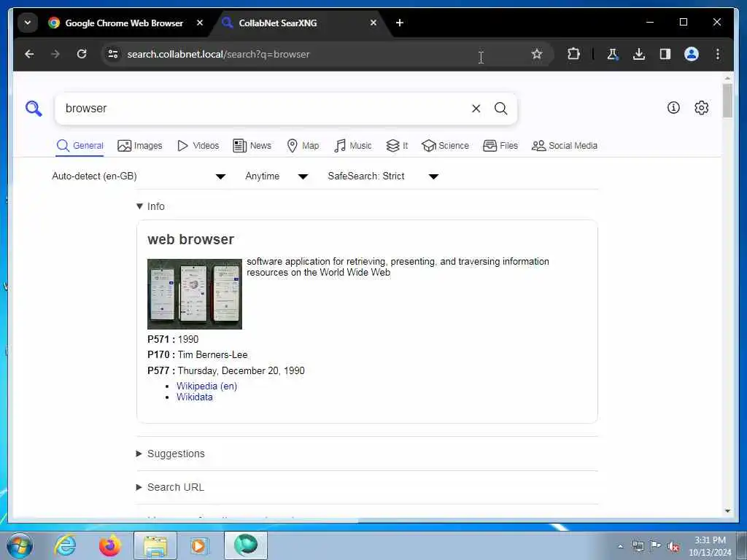Open the Anytime time range dropdown
This screenshot has width=747, height=560.
(276, 176)
